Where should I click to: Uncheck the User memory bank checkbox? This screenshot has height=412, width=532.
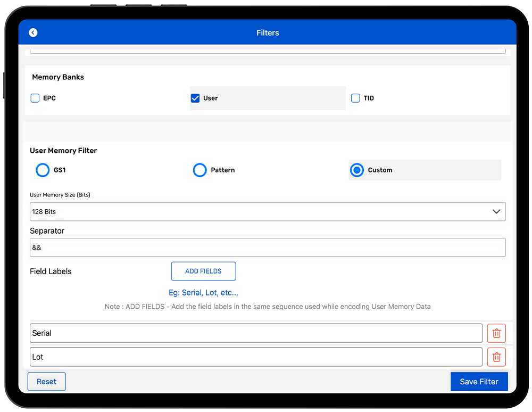(x=195, y=98)
